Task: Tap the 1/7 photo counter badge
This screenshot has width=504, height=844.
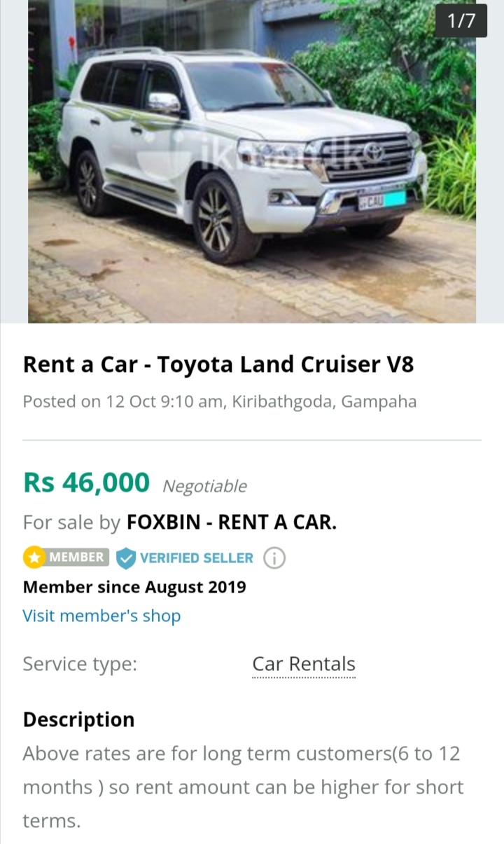Action: pos(461,21)
